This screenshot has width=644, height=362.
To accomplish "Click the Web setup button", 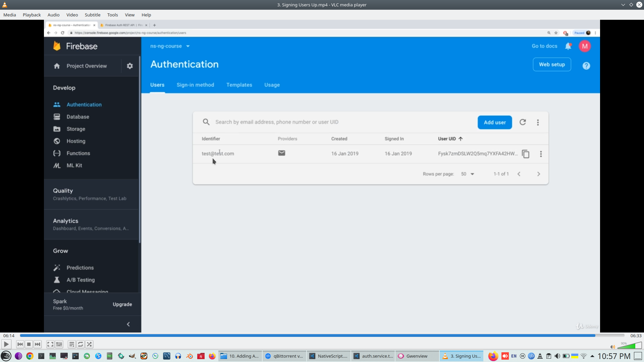I will [x=552, y=65].
